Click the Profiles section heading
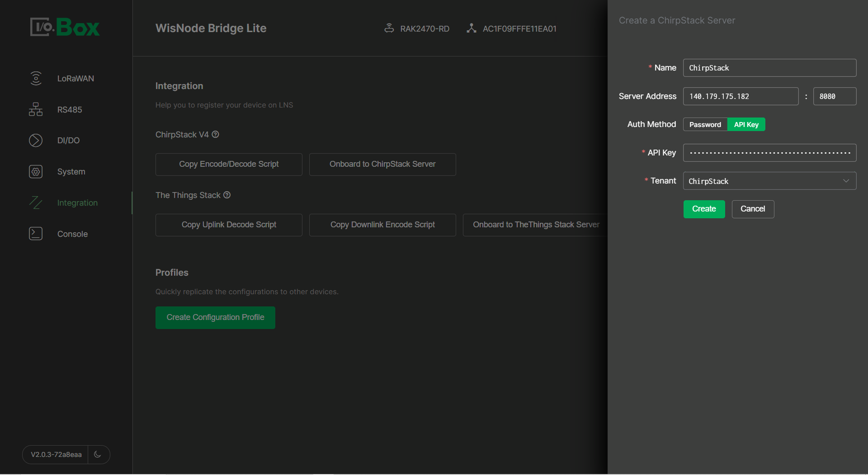 pyautogui.click(x=172, y=273)
